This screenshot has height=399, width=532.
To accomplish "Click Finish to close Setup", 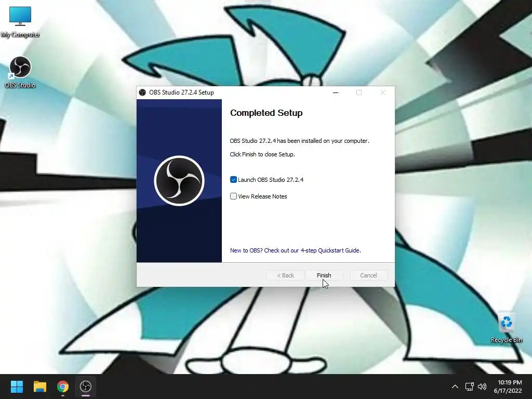I will point(324,275).
